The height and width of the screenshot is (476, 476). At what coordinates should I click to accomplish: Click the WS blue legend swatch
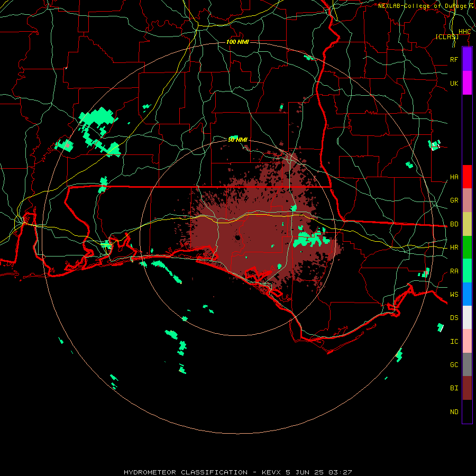(x=467, y=294)
